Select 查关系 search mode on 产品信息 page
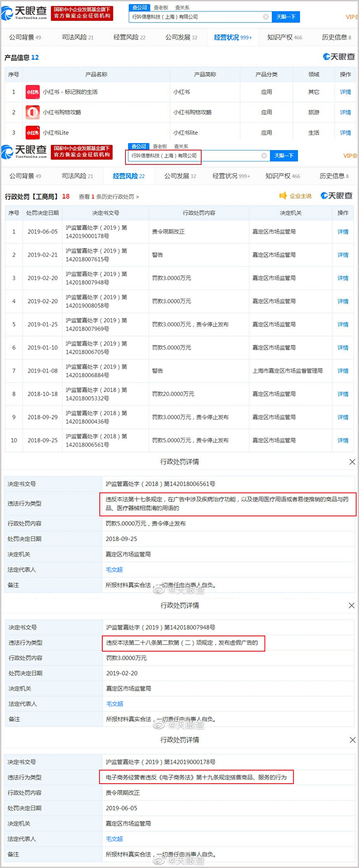Screen dimensions: 359x868 point(182,8)
